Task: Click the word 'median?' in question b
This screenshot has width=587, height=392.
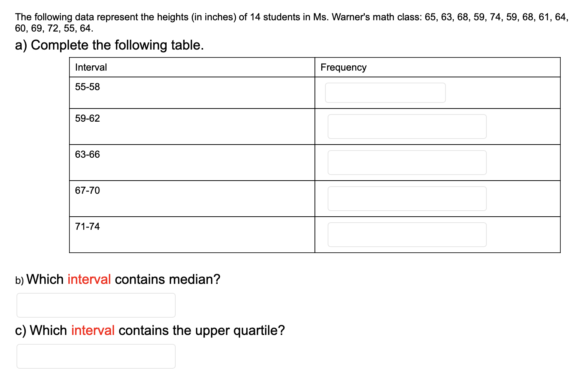Action: click(194, 279)
